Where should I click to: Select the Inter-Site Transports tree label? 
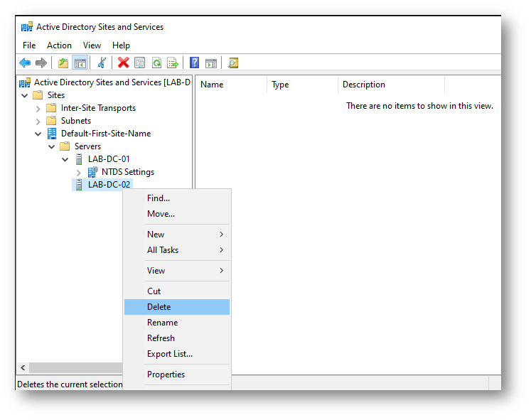[99, 108]
